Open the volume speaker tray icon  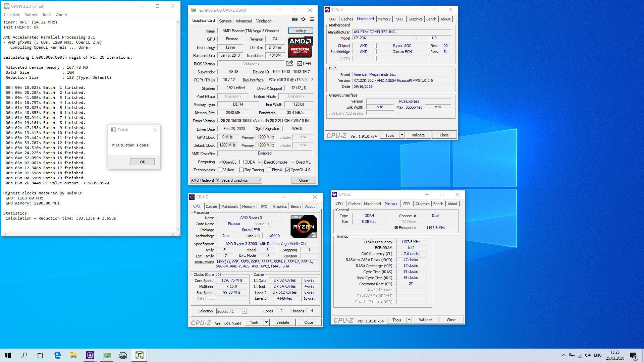point(588,355)
